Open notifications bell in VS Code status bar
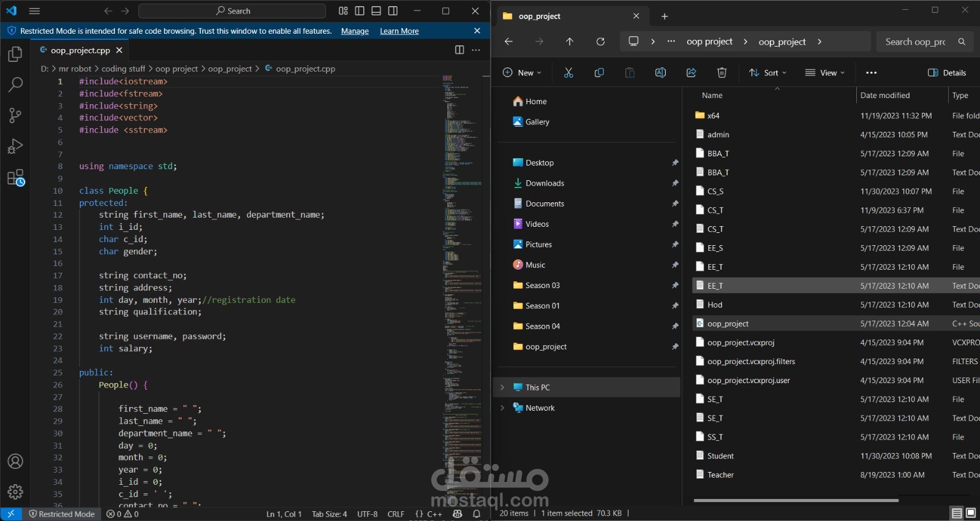The width and height of the screenshot is (980, 521). tap(477, 514)
